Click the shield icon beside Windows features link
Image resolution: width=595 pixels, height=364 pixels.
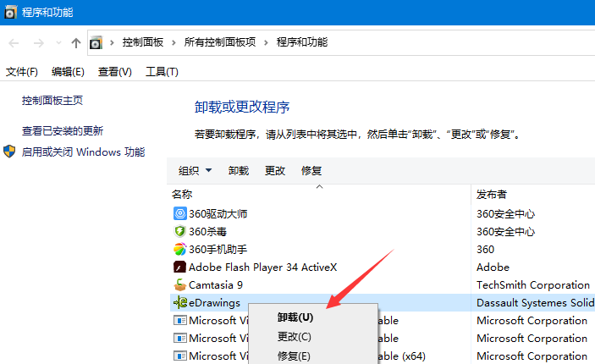(9, 152)
